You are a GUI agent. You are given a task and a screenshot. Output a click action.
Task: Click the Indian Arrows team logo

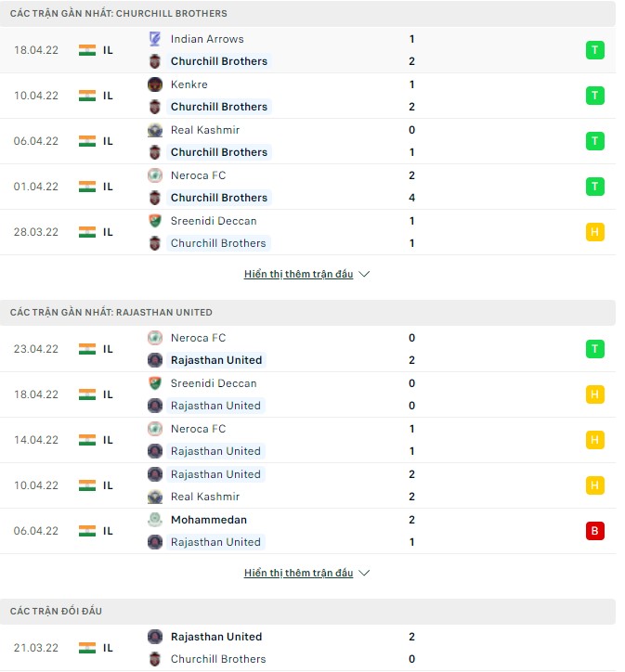pyautogui.click(x=155, y=39)
